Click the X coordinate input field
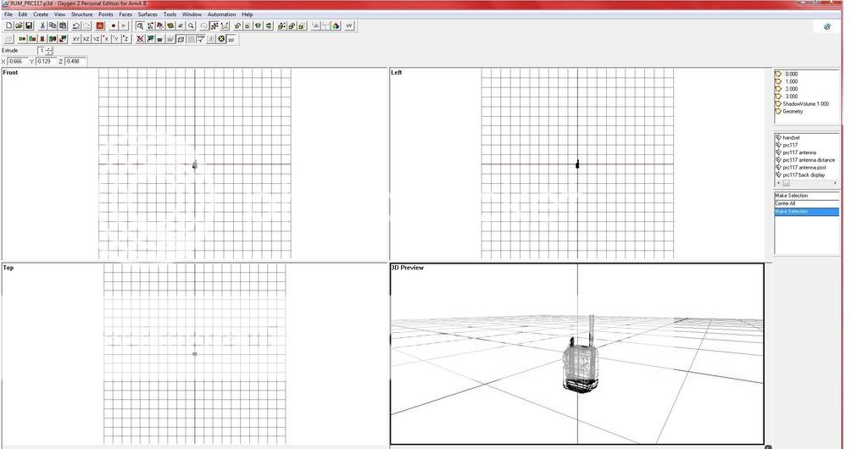 pos(17,62)
